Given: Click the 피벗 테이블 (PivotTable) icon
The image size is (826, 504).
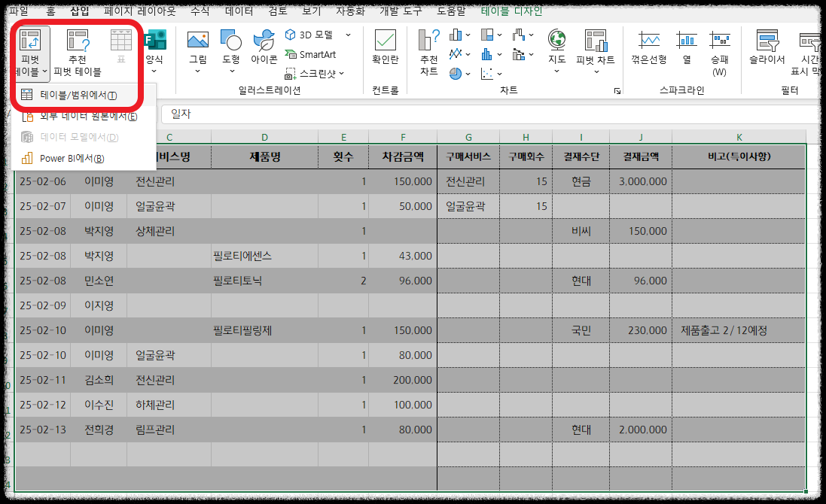Looking at the screenshot, I should point(30,41).
